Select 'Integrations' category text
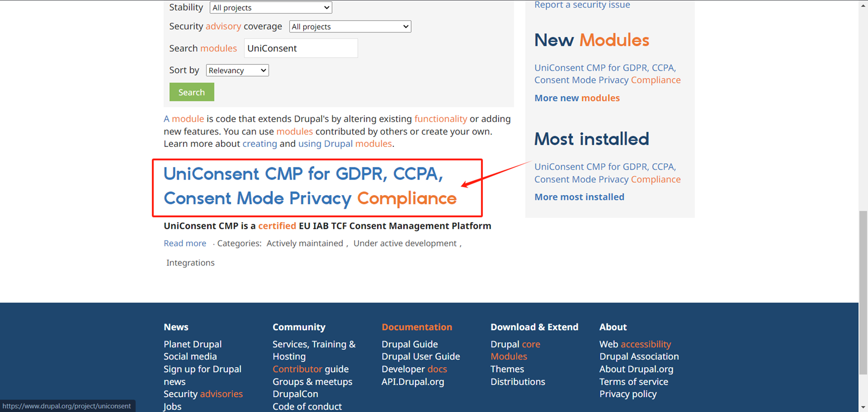The height and width of the screenshot is (412, 868). point(190,263)
